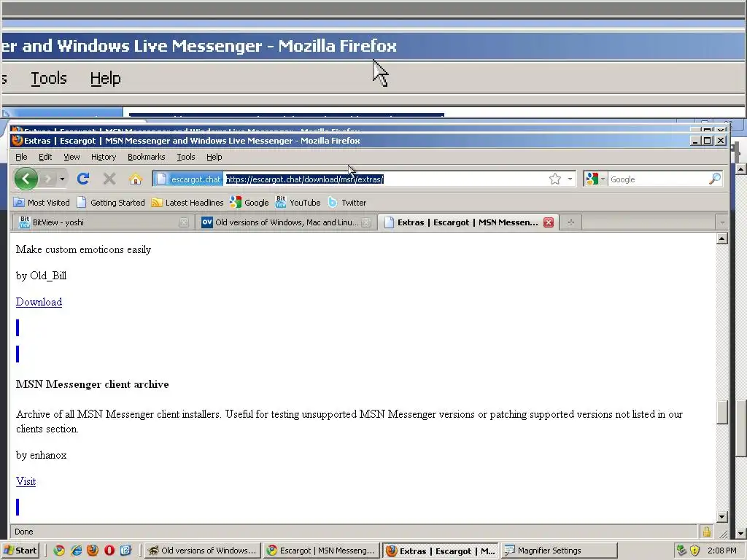747x560 pixels.
Task: Click the Download link under Old_Bill
Action: coord(39,302)
